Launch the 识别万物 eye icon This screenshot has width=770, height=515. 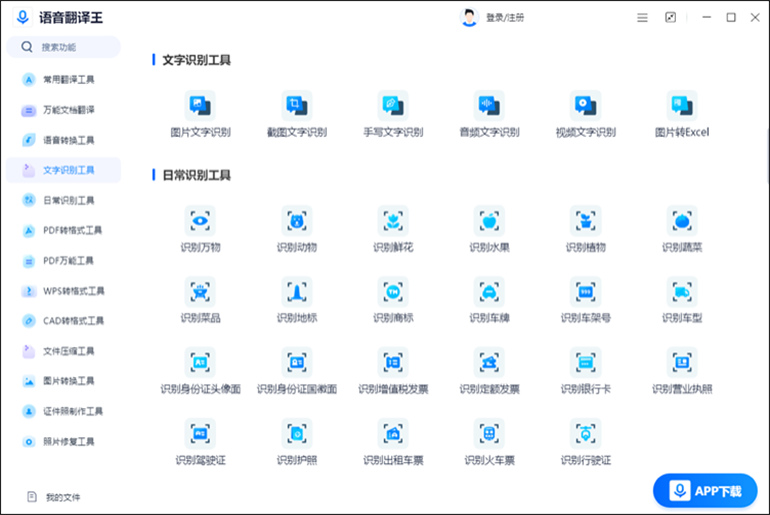200,221
